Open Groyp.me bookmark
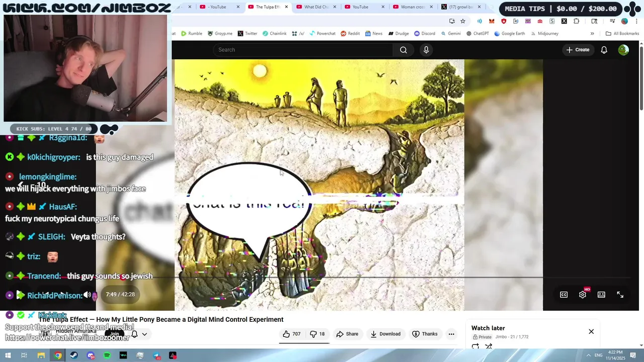 pos(220,34)
